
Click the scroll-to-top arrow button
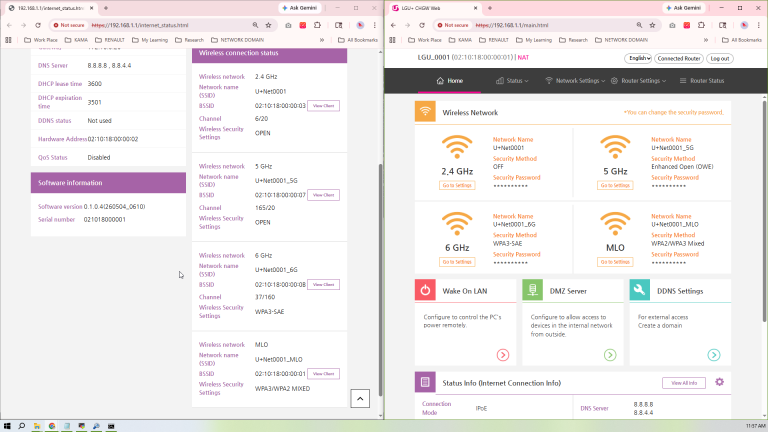tap(360, 399)
